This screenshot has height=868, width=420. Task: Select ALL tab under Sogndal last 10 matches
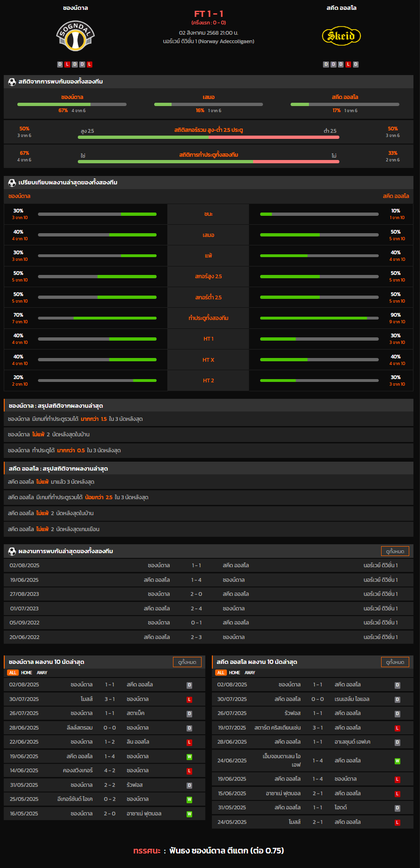[13, 673]
